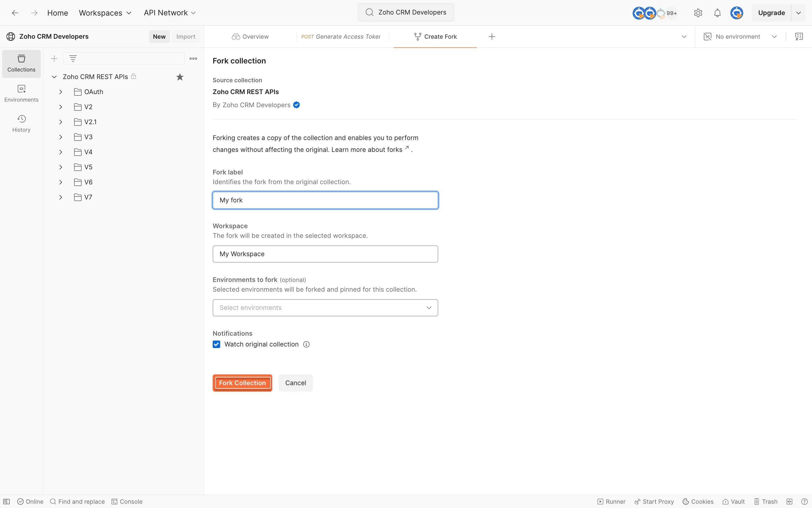Screen dimensions: 812x508
Task: Open the Runner from status bar
Action: pos(611,502)
